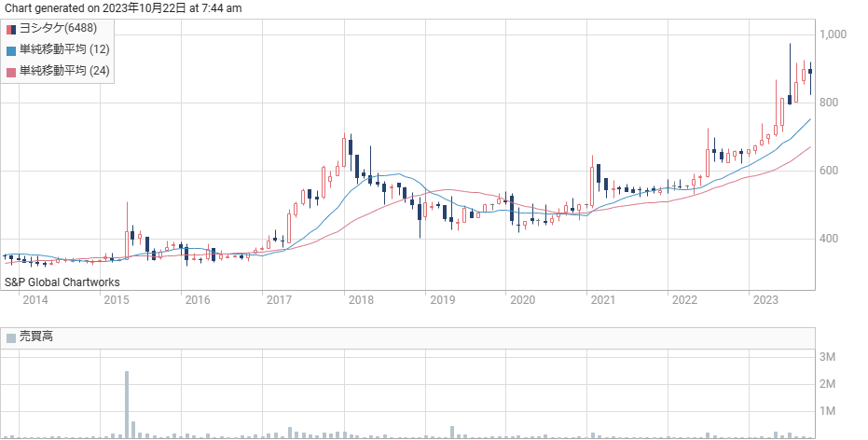Screen dimensions: 868x440
Task: Click the 1M volume axis label
Action: coord(828,411)
